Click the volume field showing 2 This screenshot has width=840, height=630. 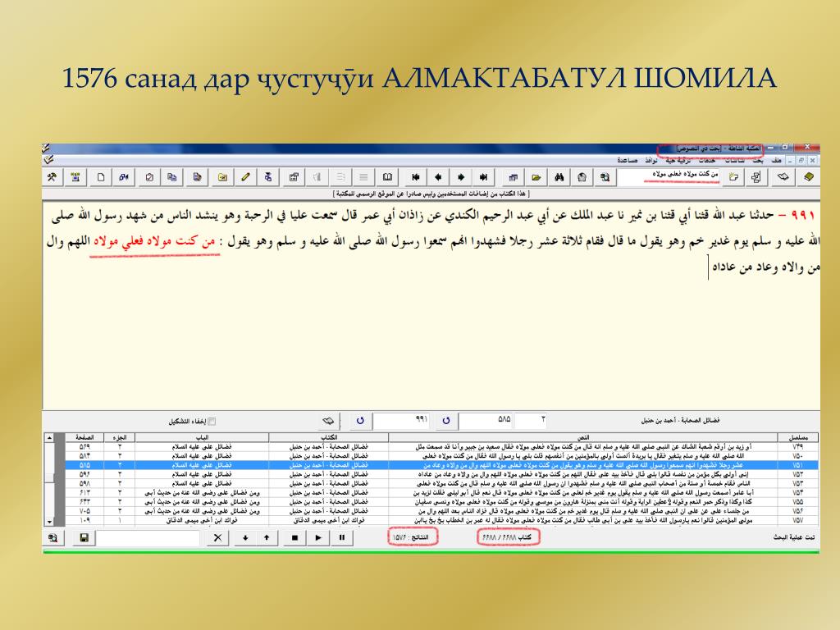tap(531, 421)
